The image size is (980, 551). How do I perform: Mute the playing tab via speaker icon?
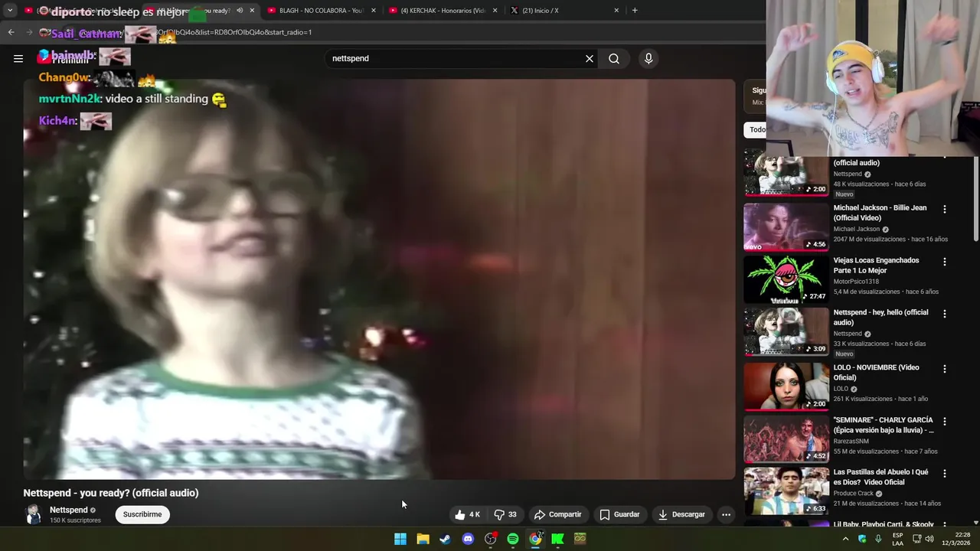click(x=240, y=11)
